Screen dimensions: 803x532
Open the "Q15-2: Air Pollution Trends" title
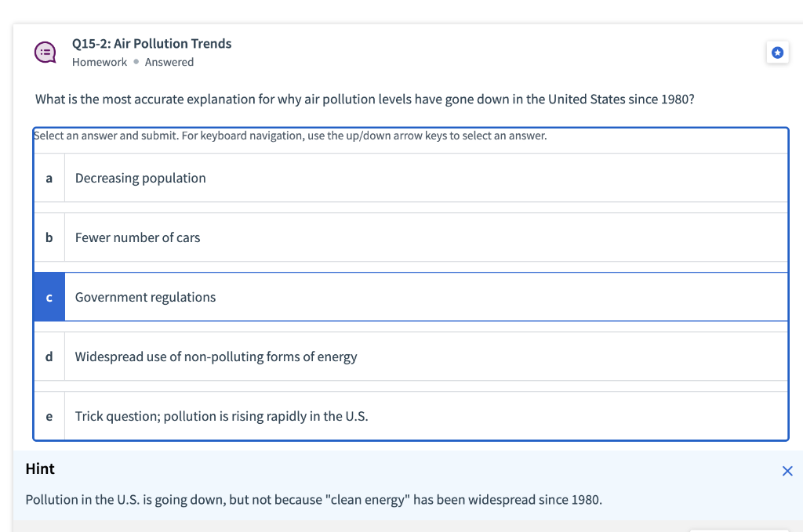coord(151,44)
